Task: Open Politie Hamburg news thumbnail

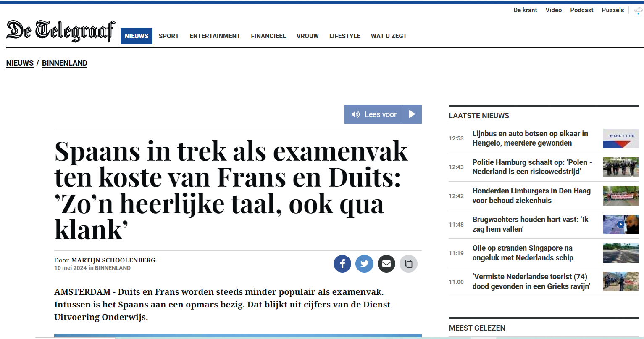Action: tap(620, 167)
